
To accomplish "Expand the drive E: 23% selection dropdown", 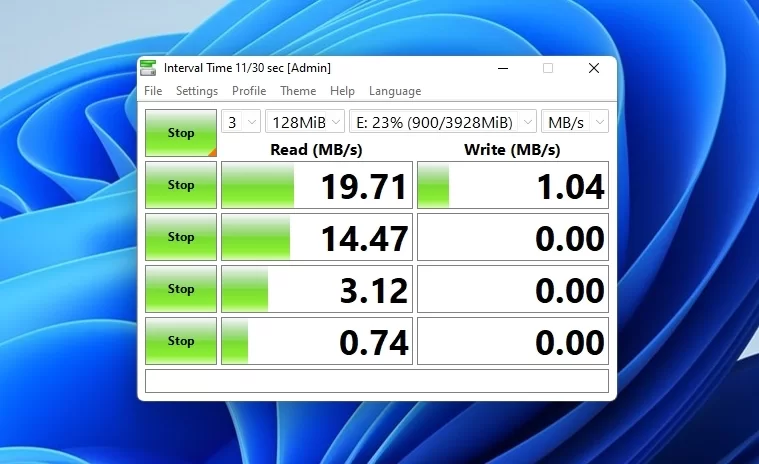I will tap(443, 122).
